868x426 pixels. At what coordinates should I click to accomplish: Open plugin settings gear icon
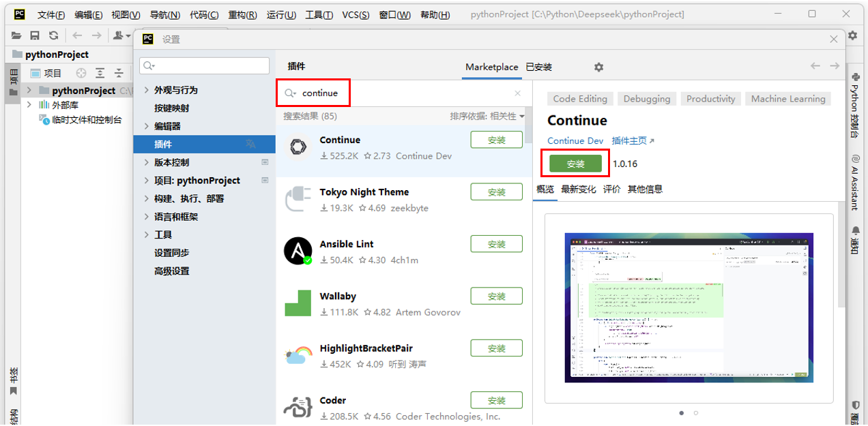pyautogui.click(x=598, y=67)
